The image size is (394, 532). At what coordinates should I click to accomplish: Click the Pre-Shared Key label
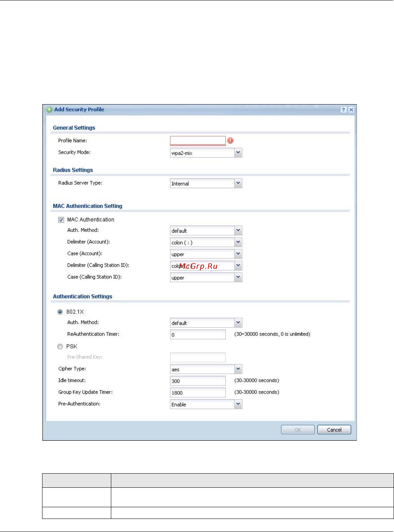pyautogui.click(x=85, y=357)
